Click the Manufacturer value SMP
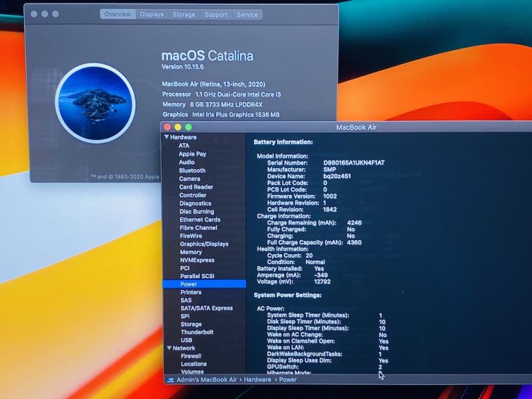The height and width of the screenshot is (399, 532). click(330, 170)
